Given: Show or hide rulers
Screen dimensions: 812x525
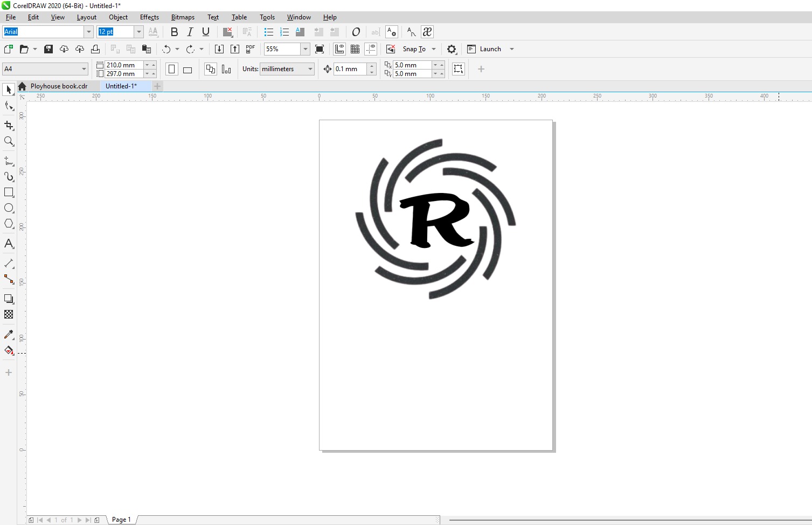Looking at the screenshot, I should point(339,49).
